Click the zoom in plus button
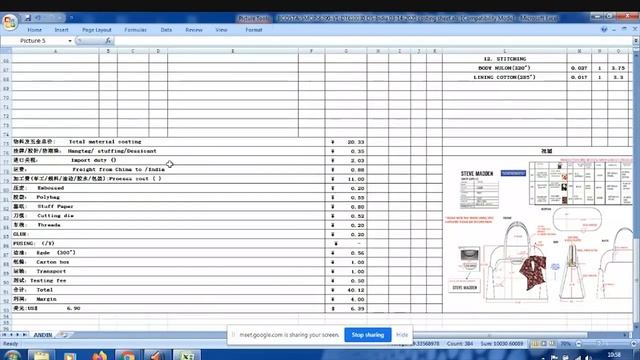This screenshot has height=360, width=640. click(x=634, y=344)
